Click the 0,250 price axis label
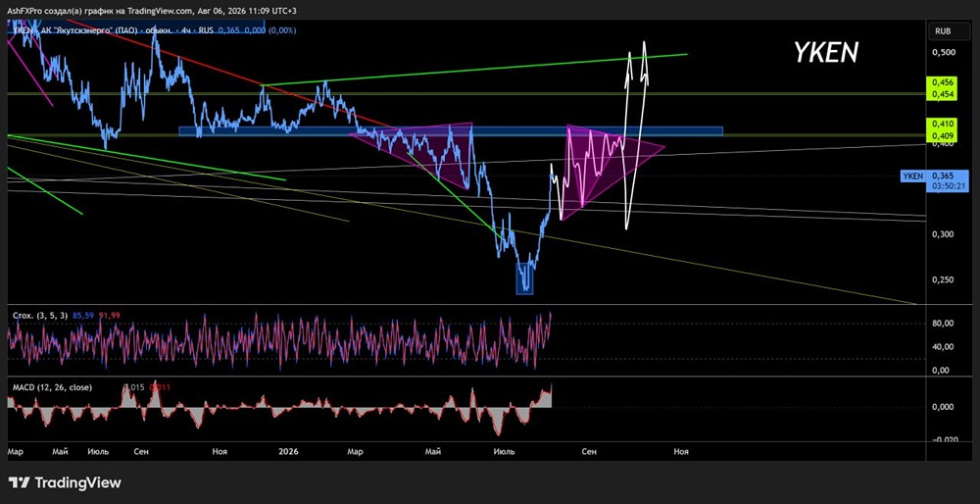Viewport: 980px width, 504px height. [943, 279]
